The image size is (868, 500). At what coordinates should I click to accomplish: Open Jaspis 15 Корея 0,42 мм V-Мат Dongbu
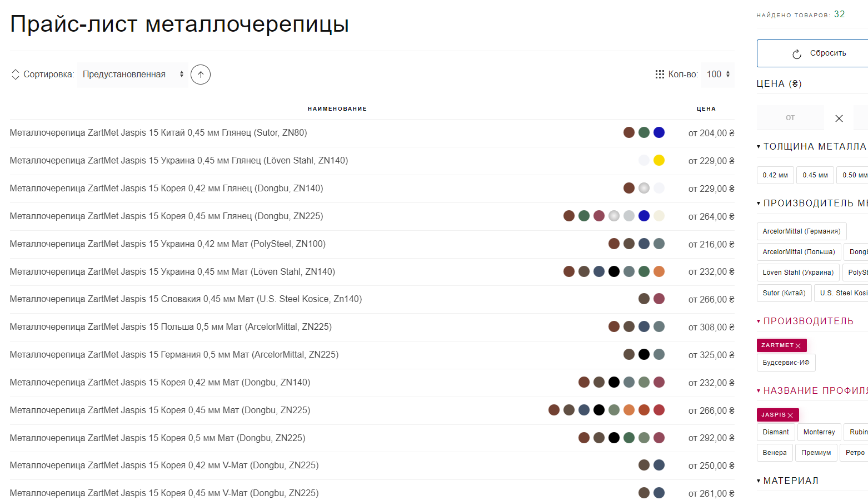tap(164, 466)
